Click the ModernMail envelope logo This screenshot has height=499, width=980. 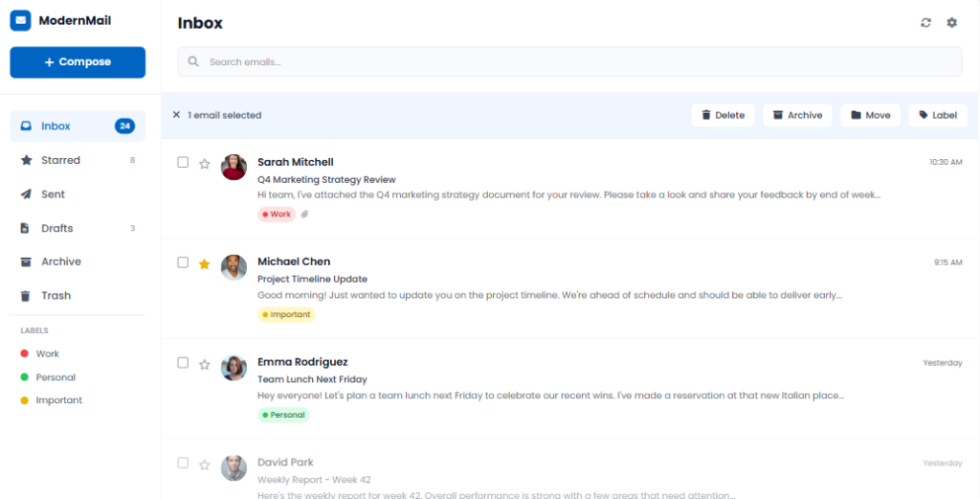(x=21, y=21)
